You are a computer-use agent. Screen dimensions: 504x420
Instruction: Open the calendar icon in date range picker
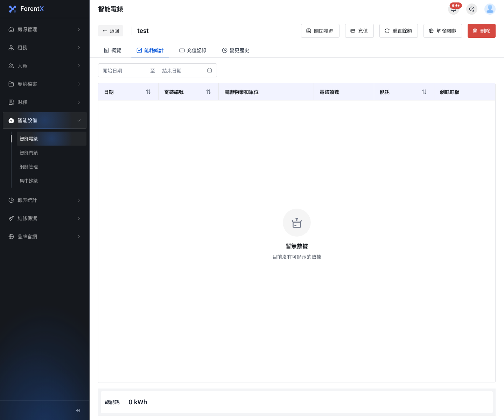[210, 70]
